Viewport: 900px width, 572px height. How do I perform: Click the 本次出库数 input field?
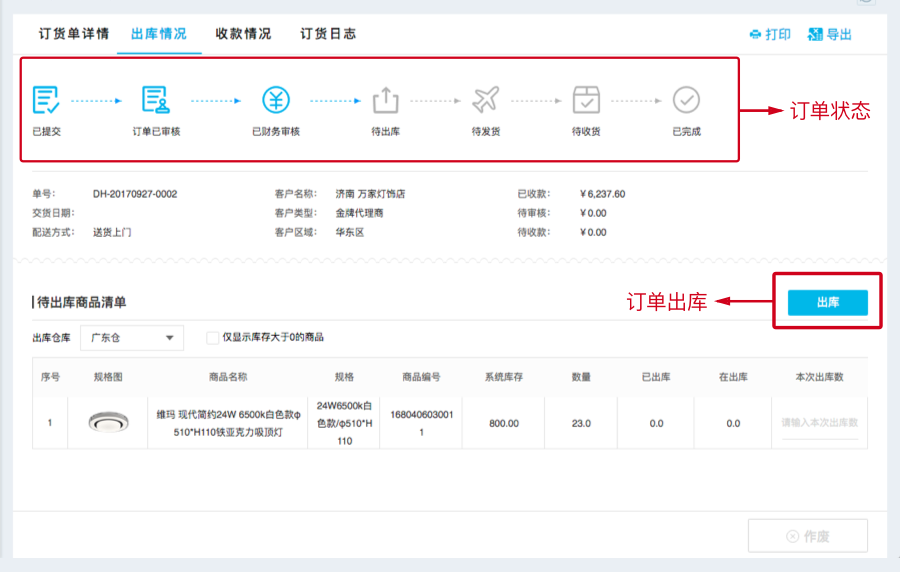click(x=819, y=423)
